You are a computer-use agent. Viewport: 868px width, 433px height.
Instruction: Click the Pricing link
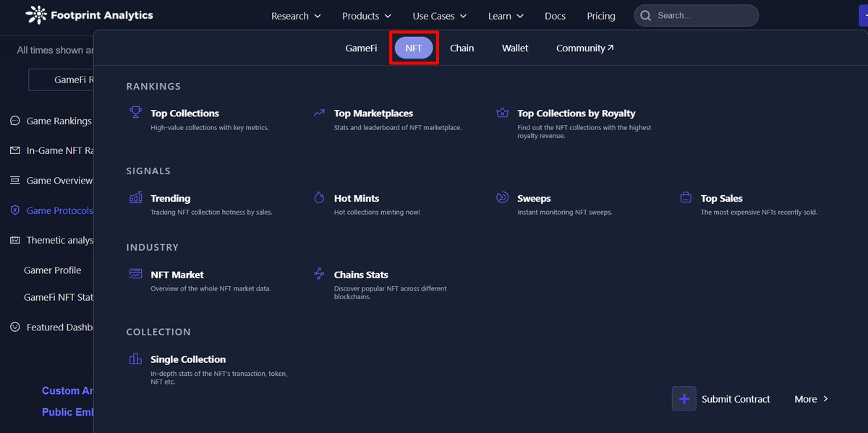tap(600, 15)
